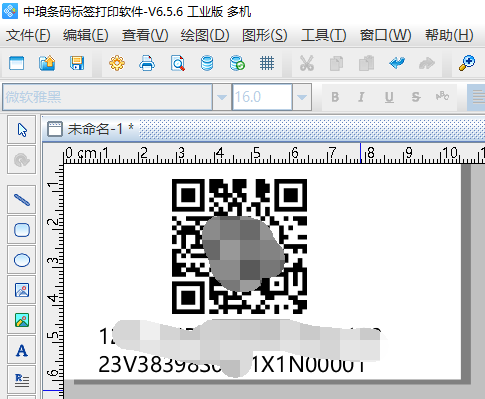The width and height of the screenshot is (485, 399).
Task: Click the vertical ruler at 3 cm
Action: (x=53, y=260)
